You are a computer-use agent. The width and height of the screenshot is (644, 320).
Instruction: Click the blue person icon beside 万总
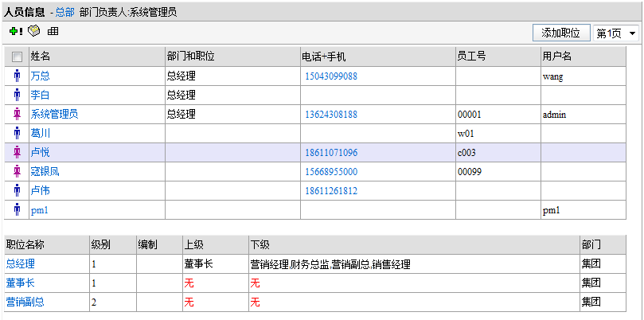[x=17, y=76]
